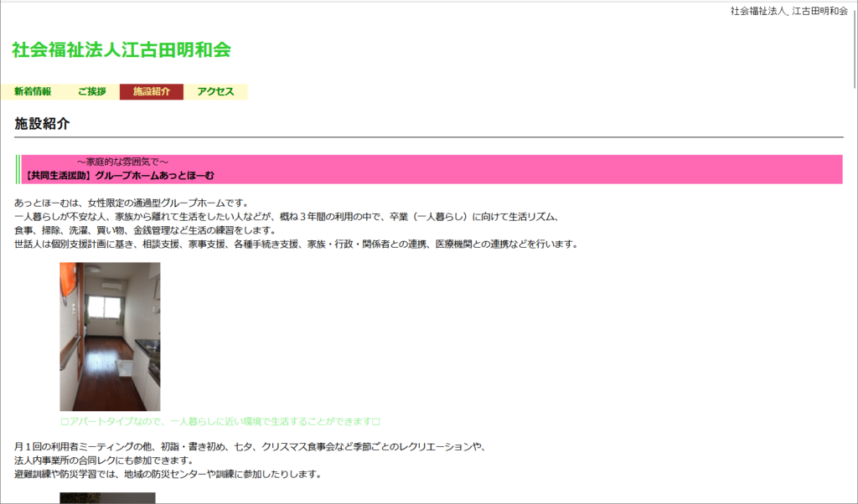Click the 施設紹介 page heading
This screenshot has height=504, width=858.
[x=42, y=124]
